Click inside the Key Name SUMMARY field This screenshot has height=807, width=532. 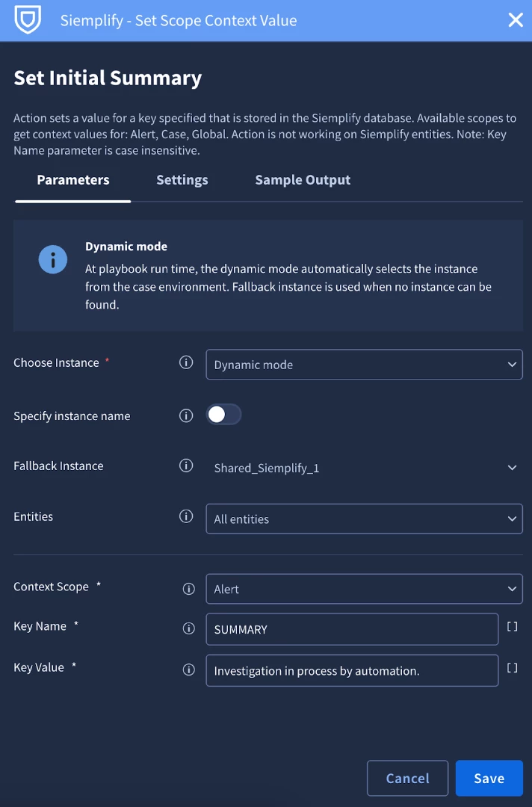pos(352,629)
